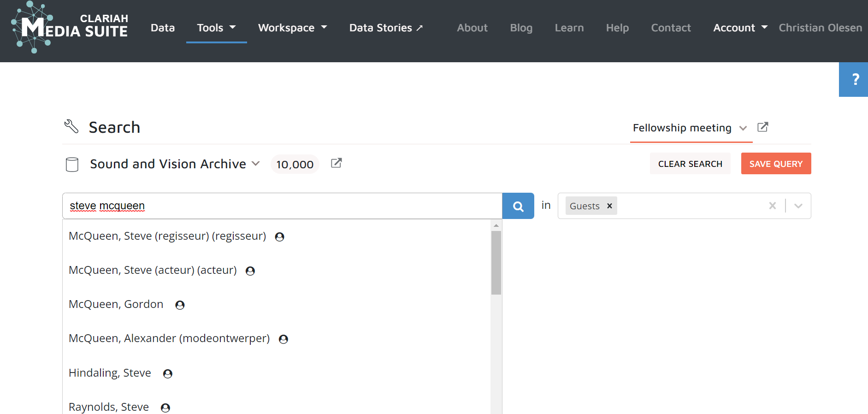Remove the Guests field filter tag
Viewport: 868px width, 414px height.
[x=609, y=206]
